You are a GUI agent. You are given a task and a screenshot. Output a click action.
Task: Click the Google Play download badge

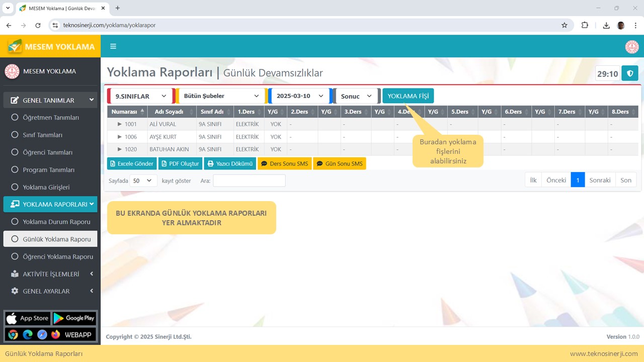point(74,318)
